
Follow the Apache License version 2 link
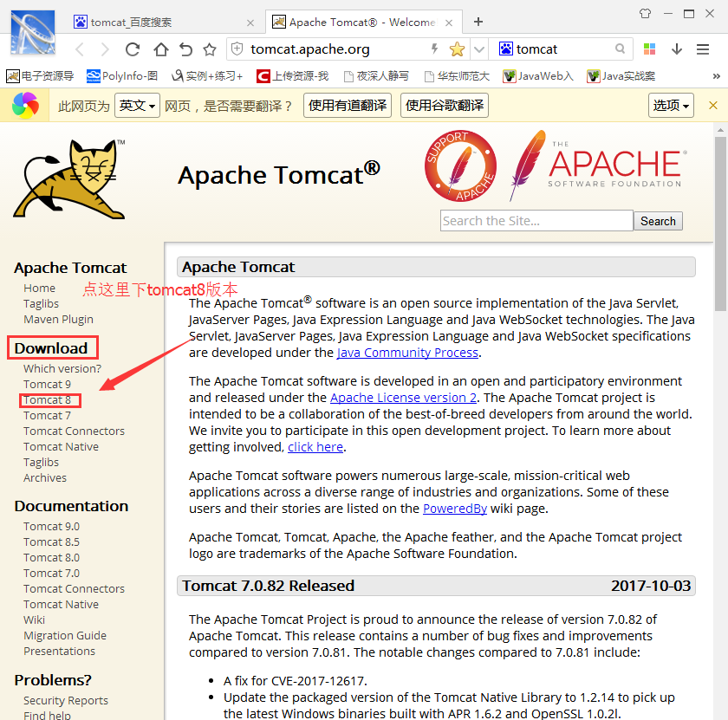pos(404,398)
